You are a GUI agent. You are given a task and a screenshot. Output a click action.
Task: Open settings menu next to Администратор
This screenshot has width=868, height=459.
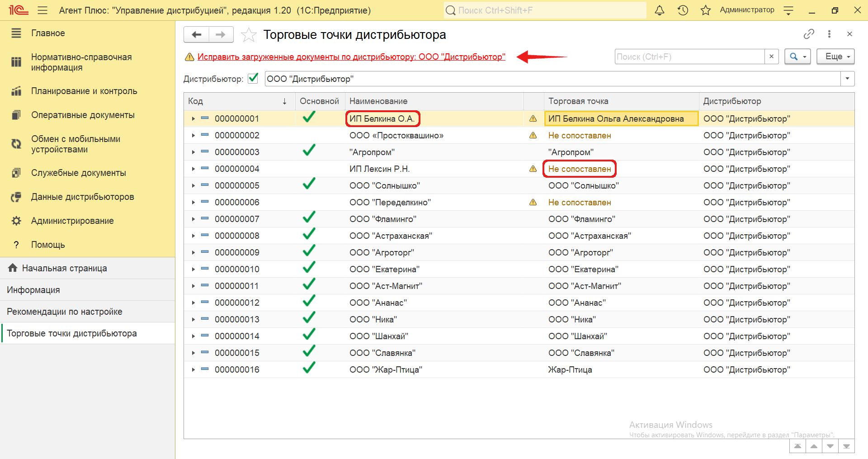[x=788, y=10]
